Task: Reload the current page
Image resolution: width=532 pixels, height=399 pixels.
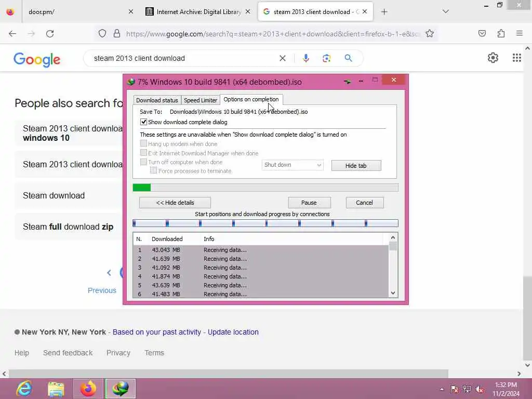Action: point(50,34)
